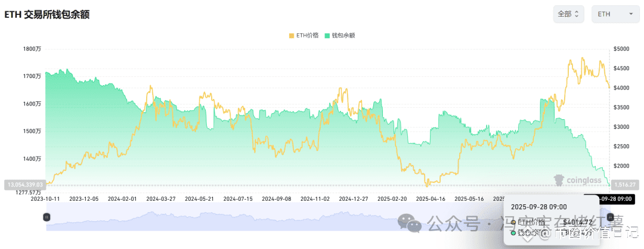Click the ETH dropdown arrow caret
This screenshot has width=644, height=249.
coord(631,14)
